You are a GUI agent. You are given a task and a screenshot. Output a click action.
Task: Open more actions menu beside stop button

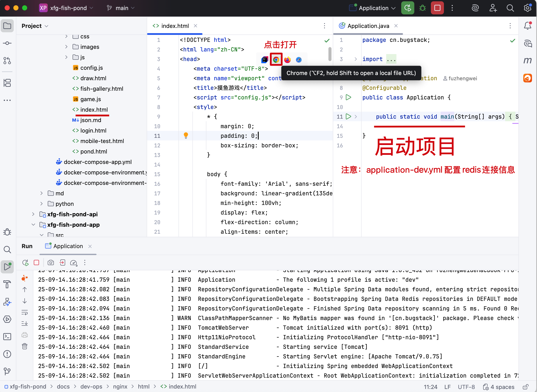[x=452, y=8]
